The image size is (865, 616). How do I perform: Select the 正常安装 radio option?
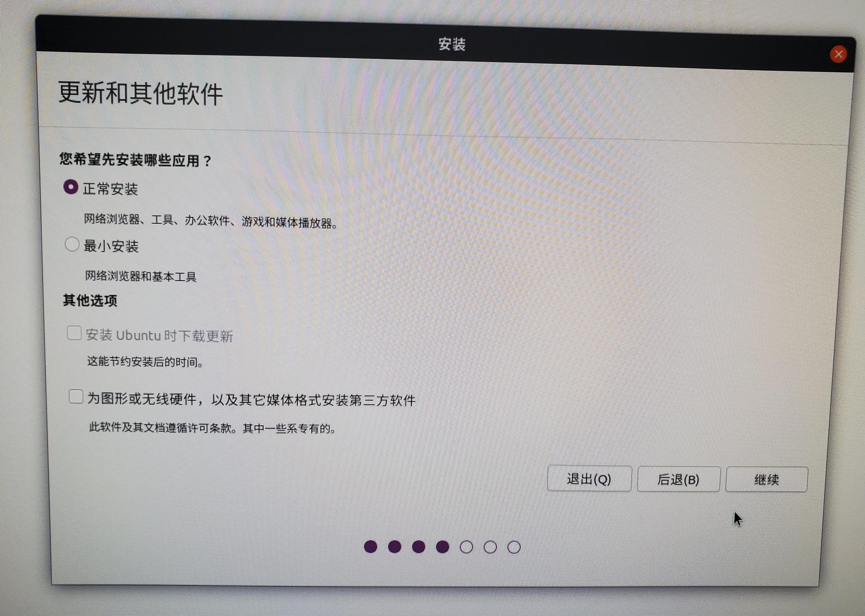click(71, 187)
